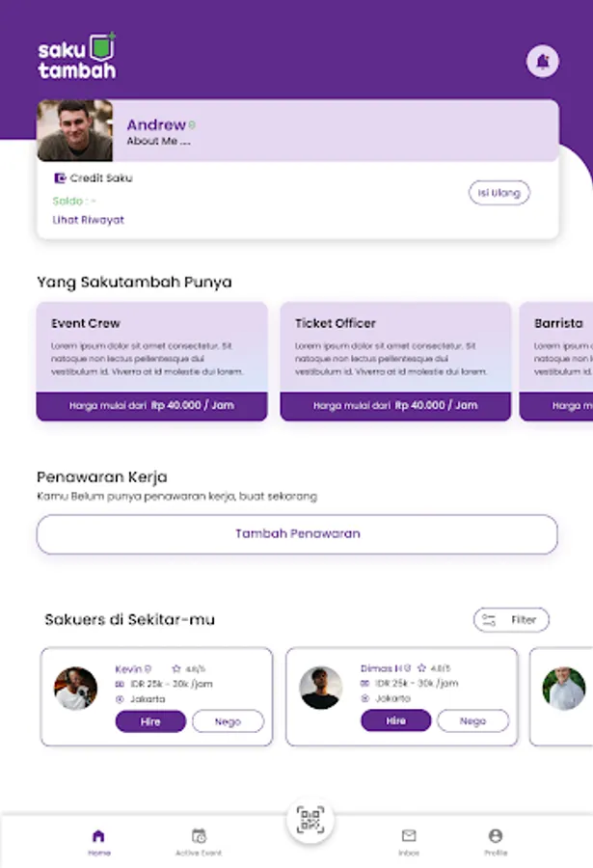Switch to the Active Event tab

199,842
